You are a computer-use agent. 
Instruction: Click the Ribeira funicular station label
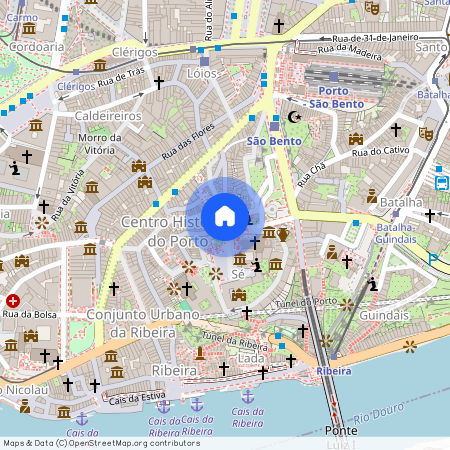(x=334, y=371)
